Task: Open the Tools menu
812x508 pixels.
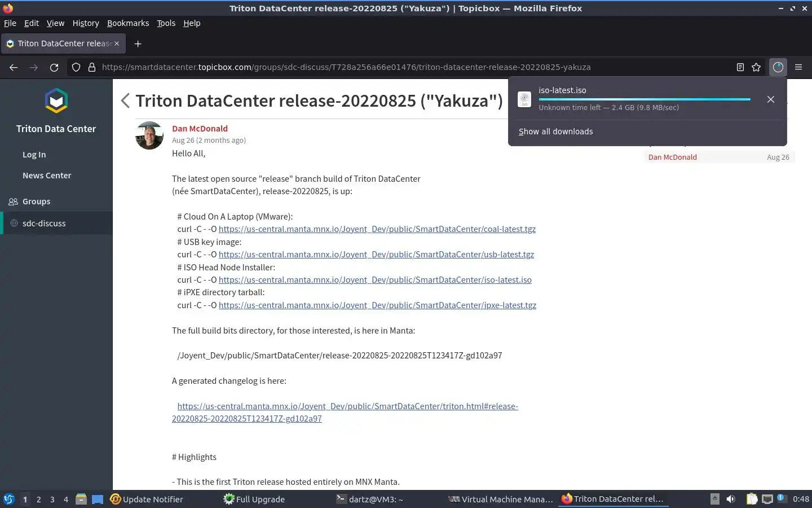Action: [166, 23]
